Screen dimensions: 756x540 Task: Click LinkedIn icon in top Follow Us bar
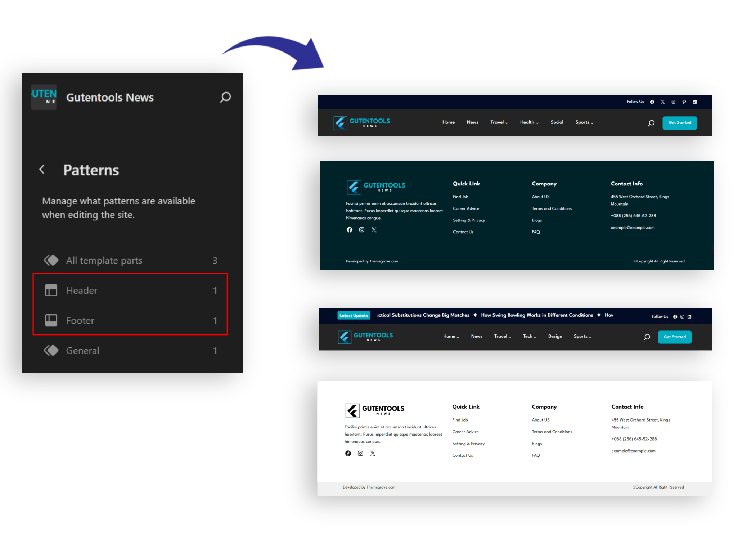[x=695, y=102]
